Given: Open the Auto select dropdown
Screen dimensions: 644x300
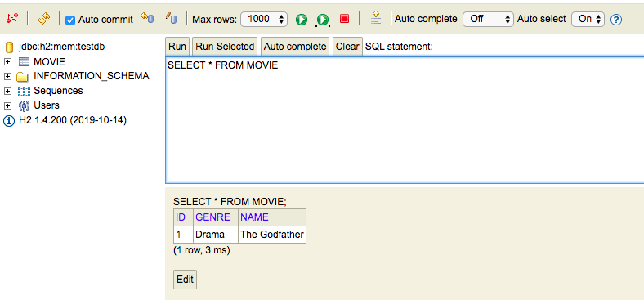Looking at the screenshot, I should [x=588, y=19].
